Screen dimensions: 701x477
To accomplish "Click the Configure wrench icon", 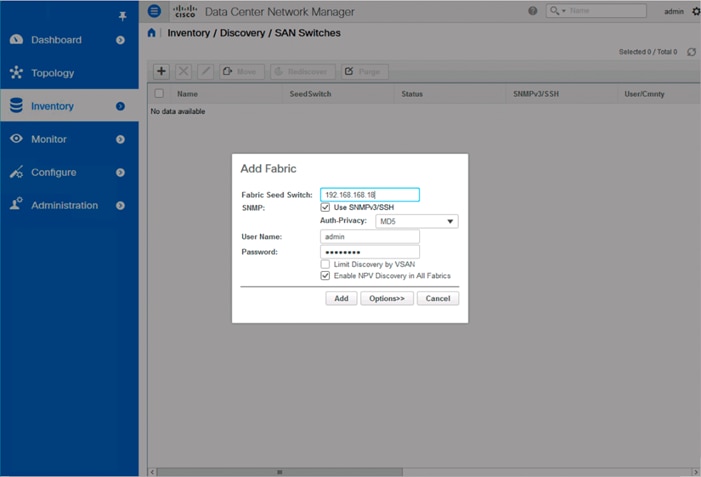I will (x=16, y=172).
